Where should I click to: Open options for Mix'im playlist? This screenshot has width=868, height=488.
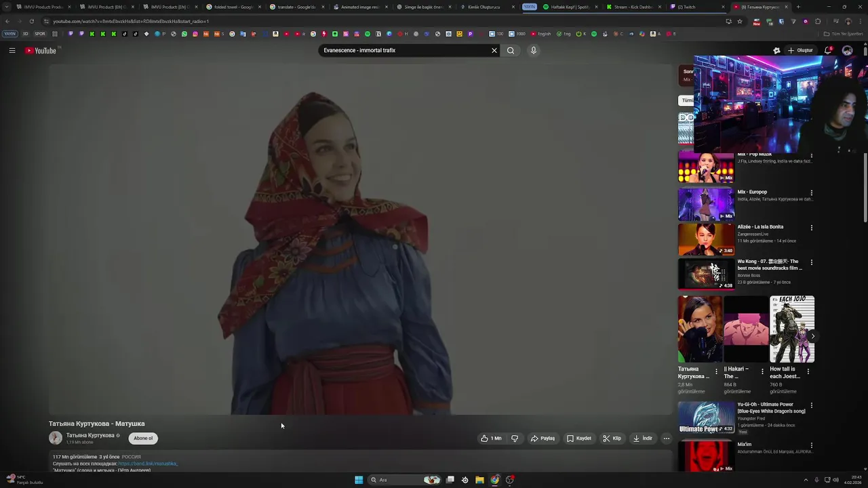(811, 445)
